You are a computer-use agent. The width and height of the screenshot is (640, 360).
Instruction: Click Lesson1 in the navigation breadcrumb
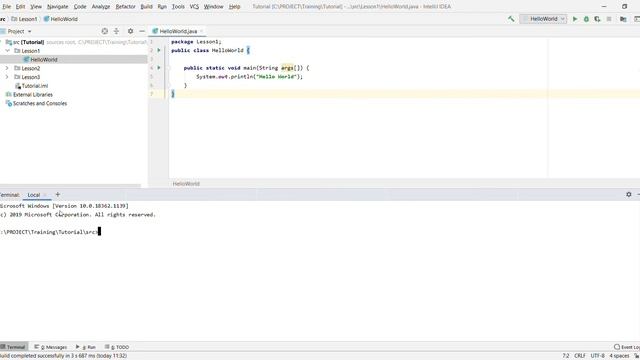(x=24, y=19)
